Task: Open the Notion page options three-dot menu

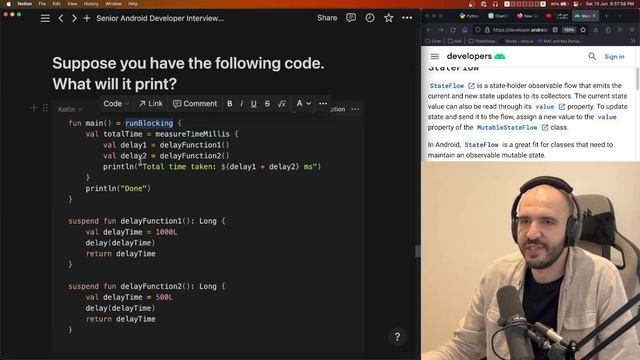Action: tap(407, 18)
